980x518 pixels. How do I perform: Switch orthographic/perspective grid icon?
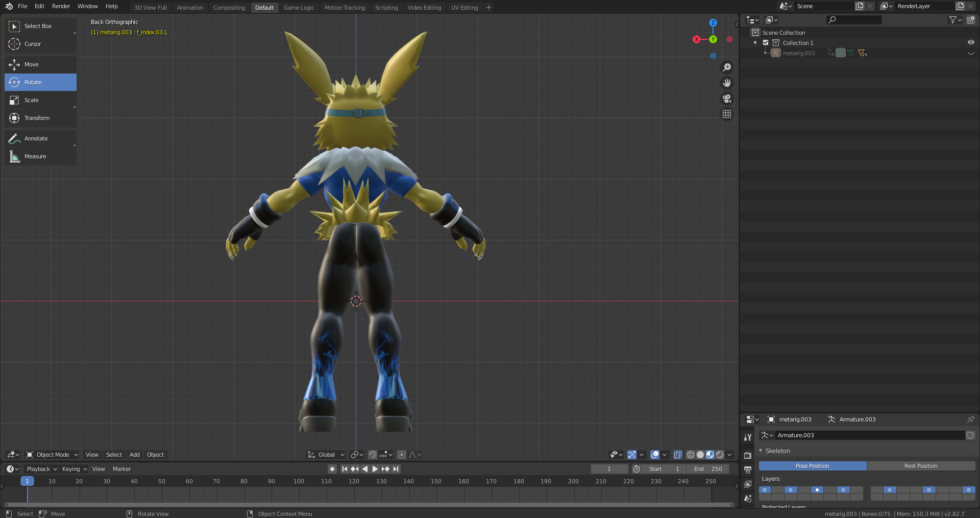click(727, 114)
